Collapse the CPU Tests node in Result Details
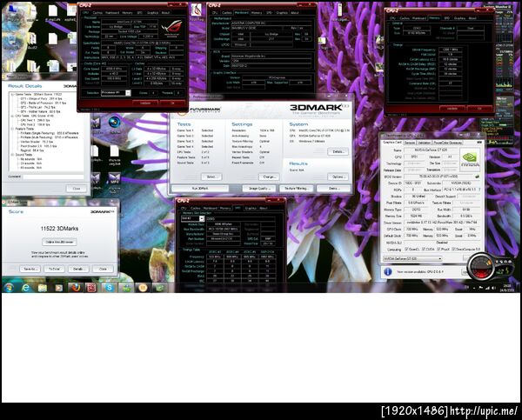 12,117
